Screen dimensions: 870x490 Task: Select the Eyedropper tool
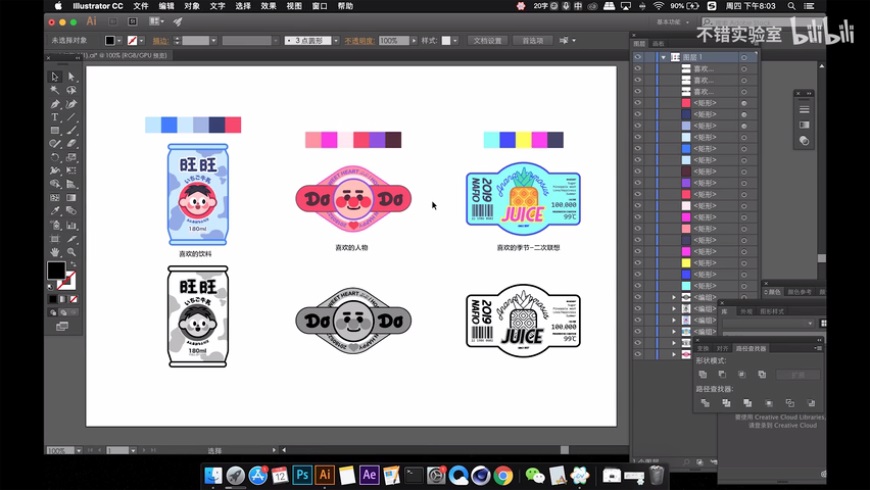[54, 211]
